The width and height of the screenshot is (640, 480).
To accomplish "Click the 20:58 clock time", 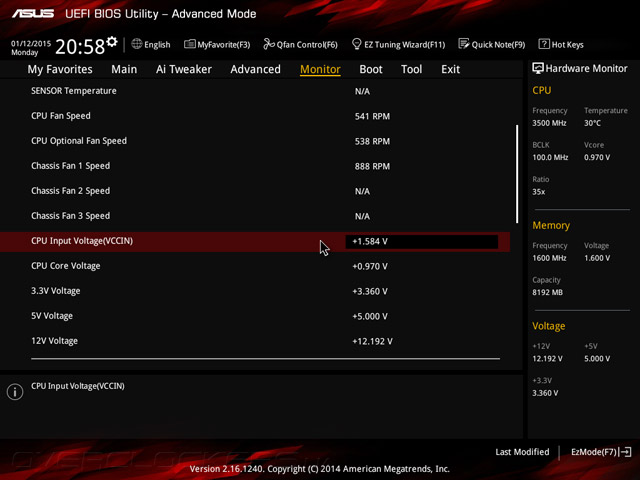I will [80, 47].
